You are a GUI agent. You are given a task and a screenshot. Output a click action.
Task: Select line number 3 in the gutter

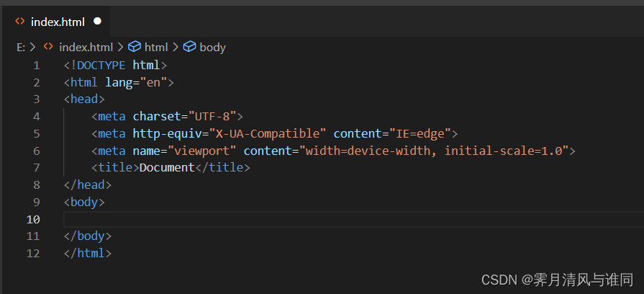pos(36,99)
